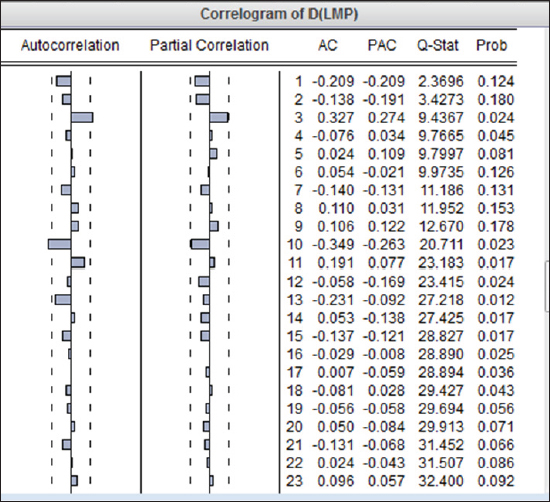550x502 pixels.
Task: Select the PAC value -0.263
Action: (384, 245)
